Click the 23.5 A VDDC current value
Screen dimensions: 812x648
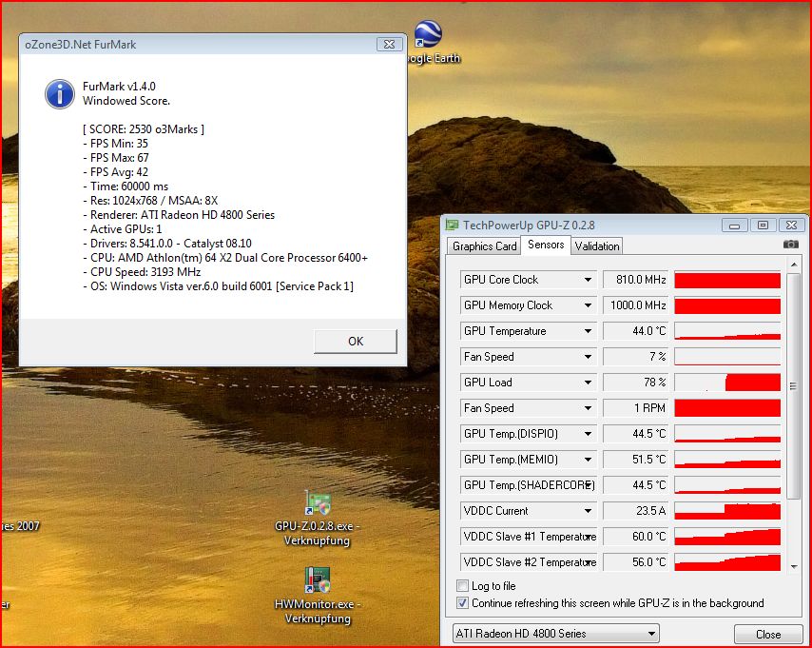[636, 511]
